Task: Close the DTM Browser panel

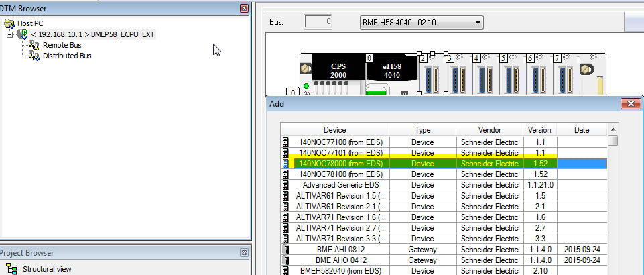Action: pyautogui.click(x=244, y=8)
